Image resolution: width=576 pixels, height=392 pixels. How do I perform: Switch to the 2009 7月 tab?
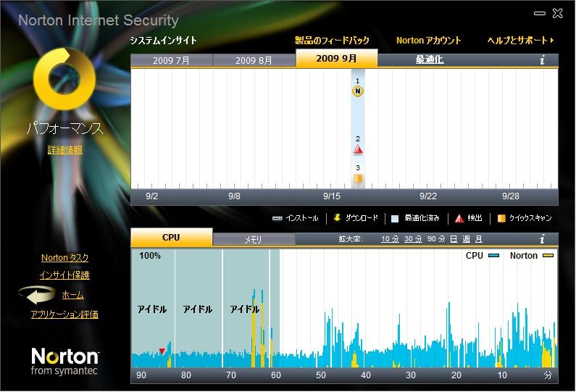tap(172, 60)
